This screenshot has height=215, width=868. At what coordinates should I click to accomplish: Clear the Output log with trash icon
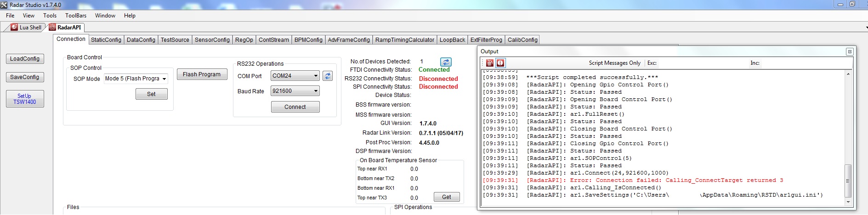click(490, 63)
